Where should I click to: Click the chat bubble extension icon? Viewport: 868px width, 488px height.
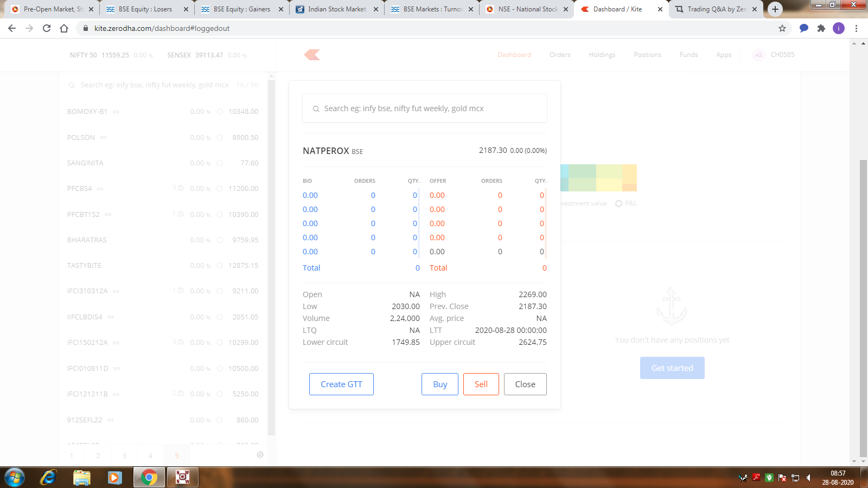pos(804,28)
